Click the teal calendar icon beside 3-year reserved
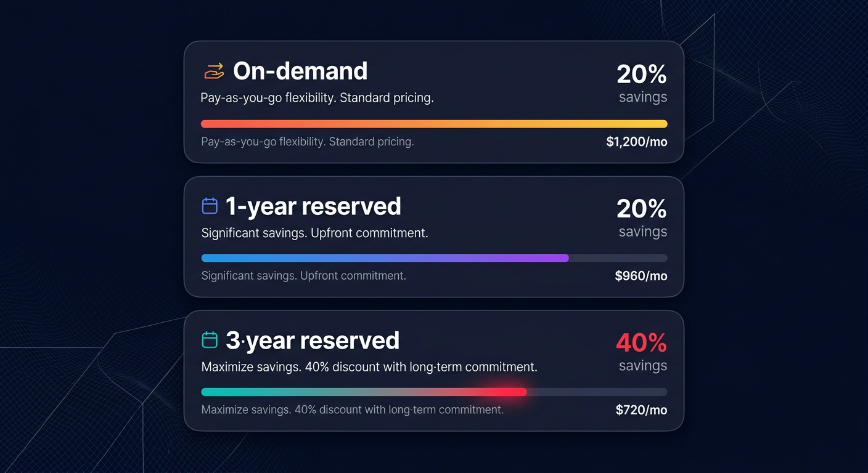Image resolution: width=868 pixels, height=473 pixels. (210, 339)
